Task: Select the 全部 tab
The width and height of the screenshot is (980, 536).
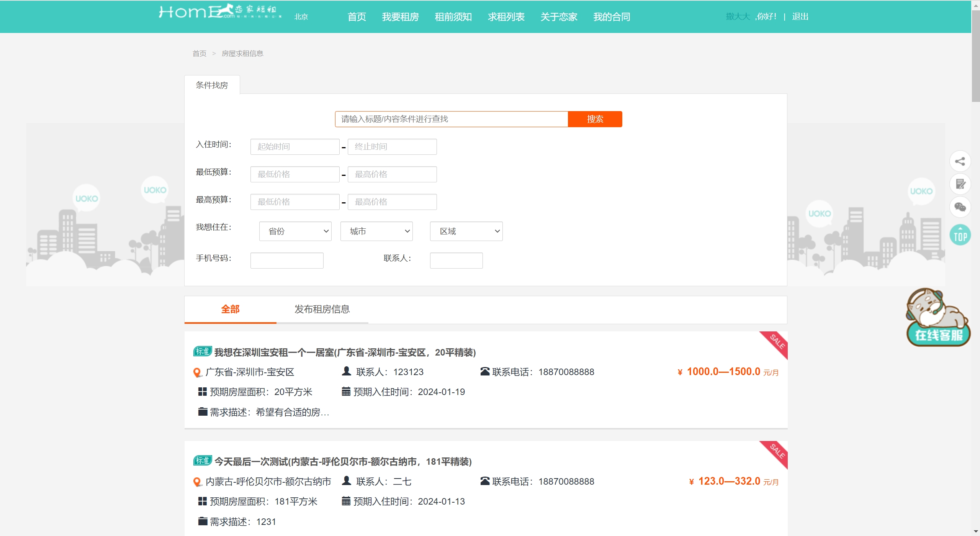Action: 230,310
